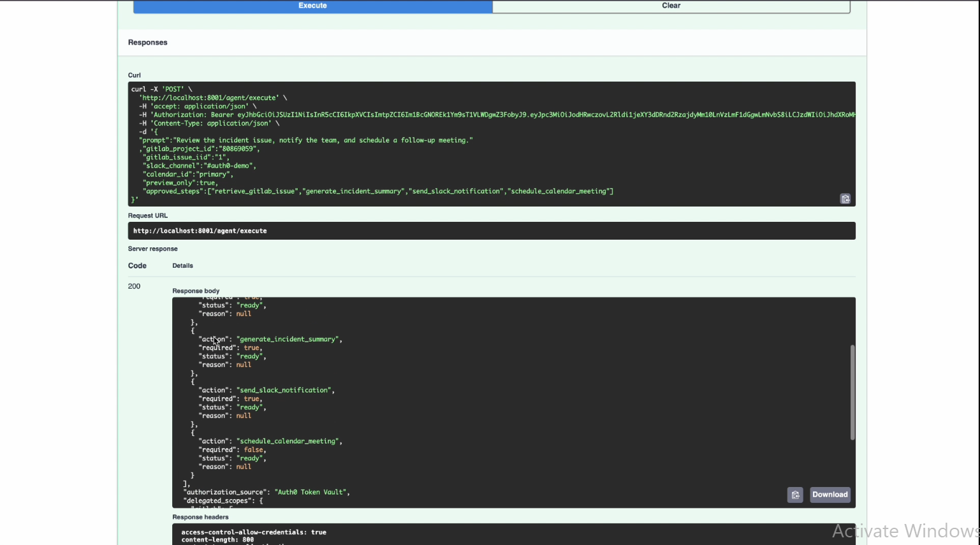Click the "Code" column header

[137, 266]
